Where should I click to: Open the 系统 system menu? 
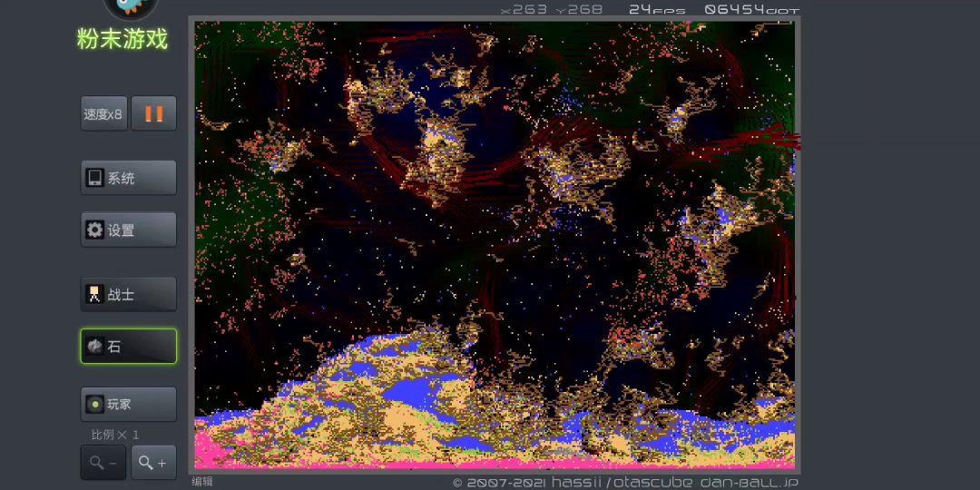[128, 178]
